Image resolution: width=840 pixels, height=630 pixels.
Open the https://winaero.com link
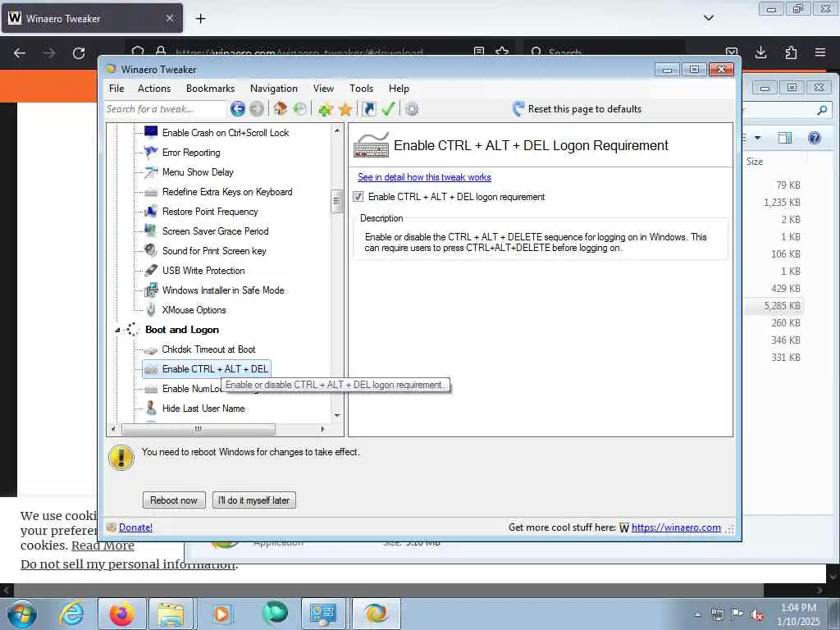(x=676, y=527)
